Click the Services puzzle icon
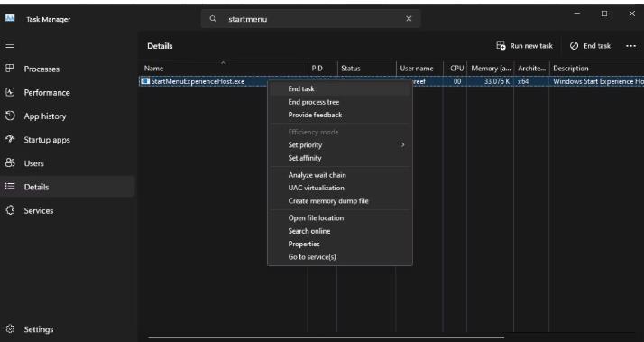The height and width of the screenshot is (342, 644). (x=10, y=210)
